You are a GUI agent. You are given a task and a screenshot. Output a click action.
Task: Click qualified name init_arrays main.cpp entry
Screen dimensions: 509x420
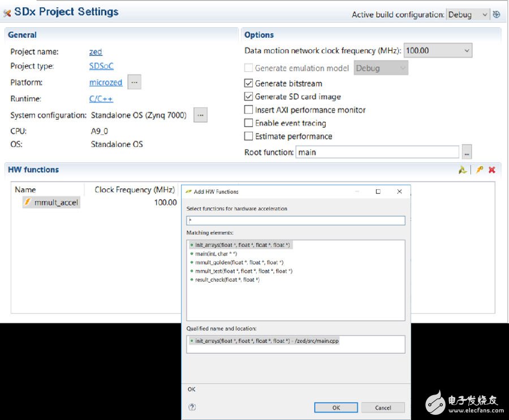tap(264, 341)
